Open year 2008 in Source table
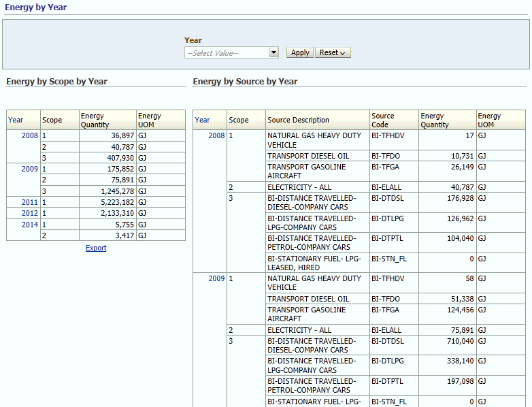Viewport: 532px width, 407px height. click(216, 135)
